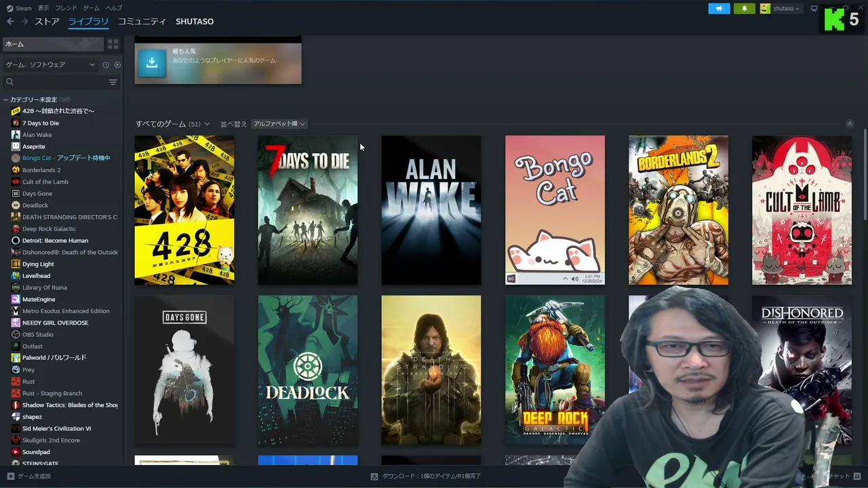Image resolution: width=868 pixels, height=488 pixels.
Task: Click the MateEngine sidebar icon
Action: click(16, 299)
